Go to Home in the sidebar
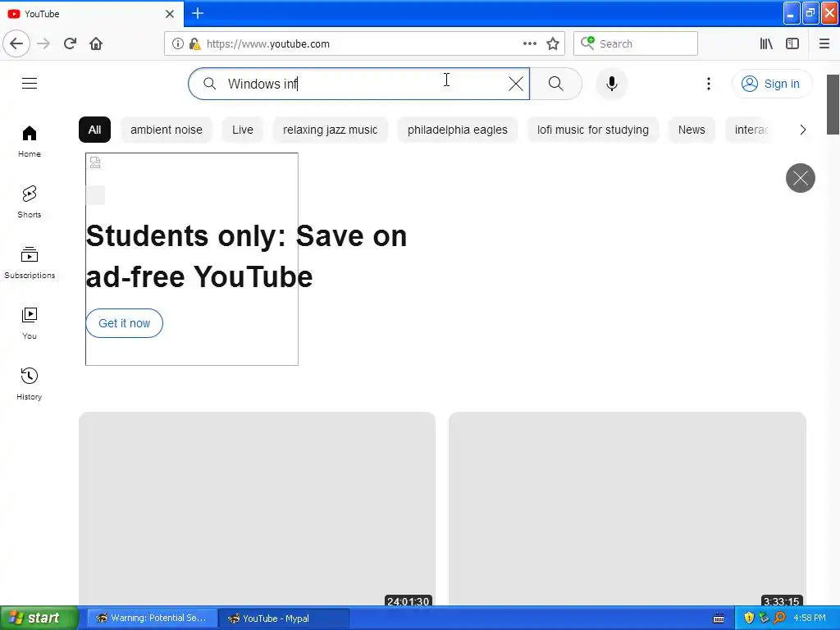Image resolution: width=840 pixels, height=630 pixels. point(30,141)
